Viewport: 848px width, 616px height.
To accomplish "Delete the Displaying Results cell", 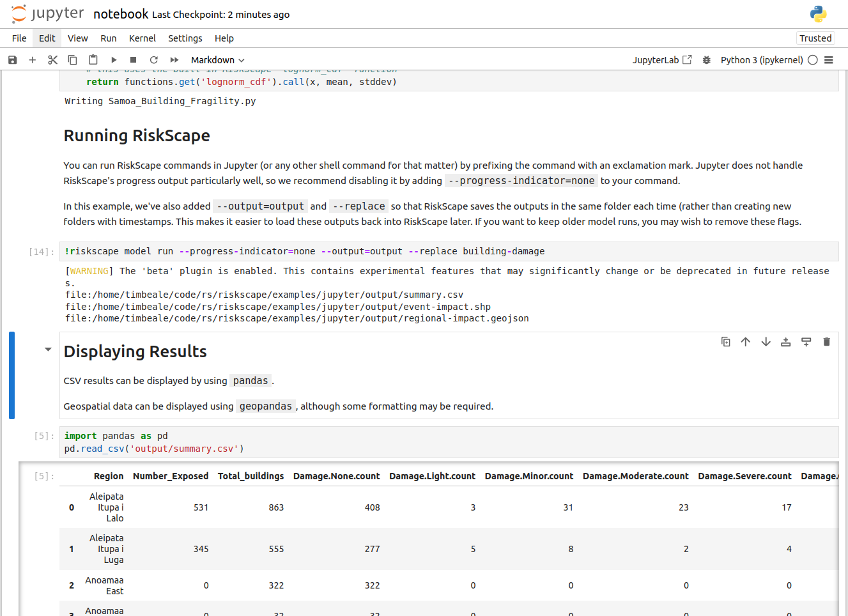I will coord(826,342).
